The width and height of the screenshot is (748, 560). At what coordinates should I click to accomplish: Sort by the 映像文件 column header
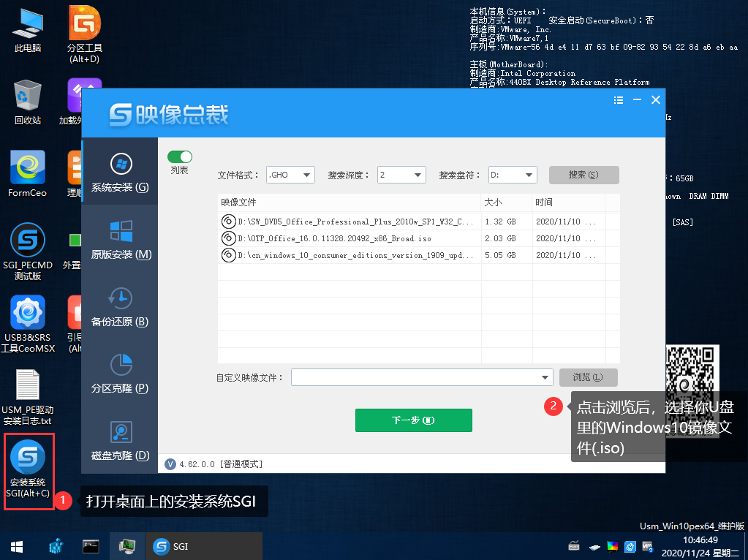[350, 203]
